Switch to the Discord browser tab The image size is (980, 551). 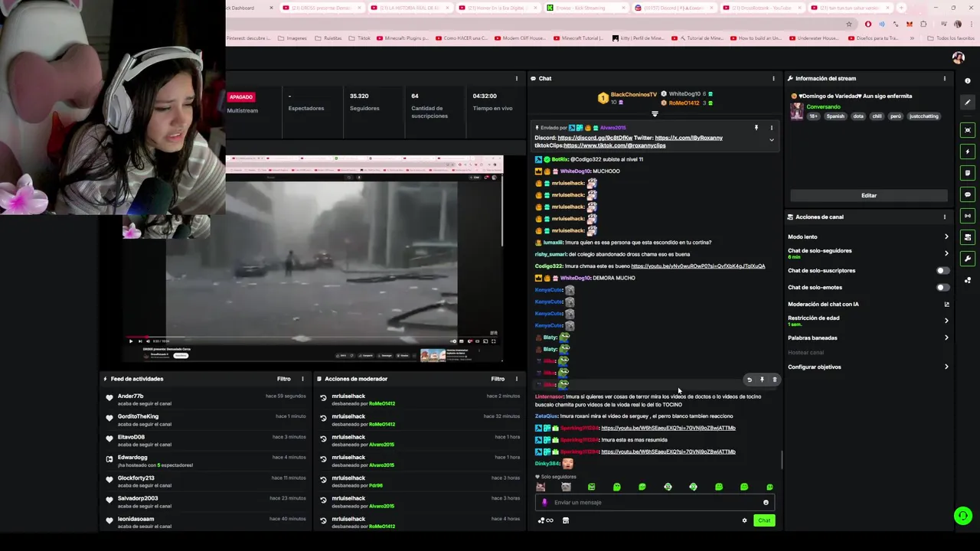click(676, 8)
